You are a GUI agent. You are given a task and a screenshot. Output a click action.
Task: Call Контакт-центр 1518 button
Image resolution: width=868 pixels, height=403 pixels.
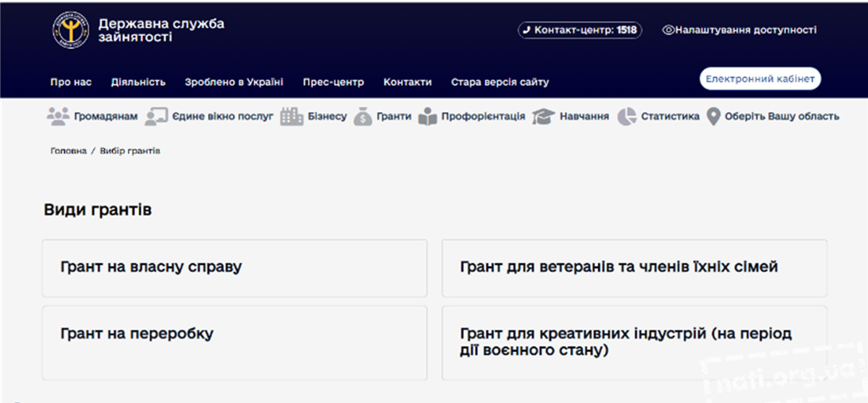[580, 30]
